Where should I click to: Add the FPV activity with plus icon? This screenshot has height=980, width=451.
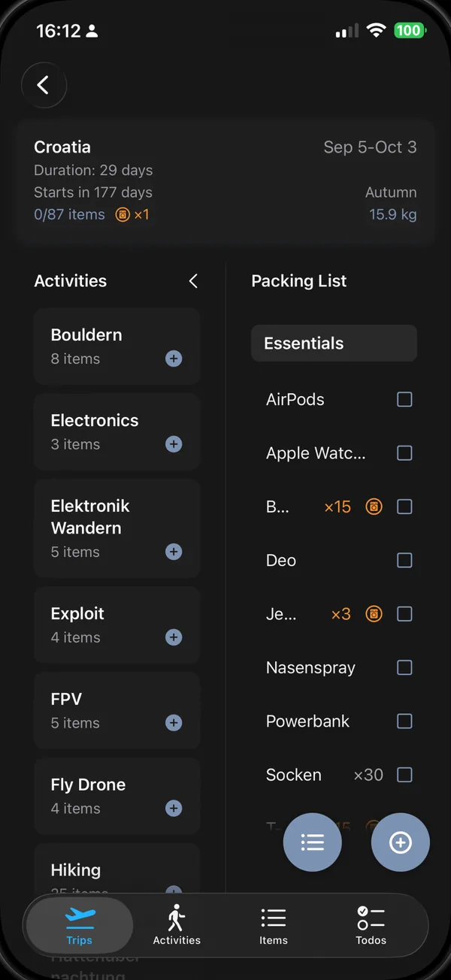[174, 723]
